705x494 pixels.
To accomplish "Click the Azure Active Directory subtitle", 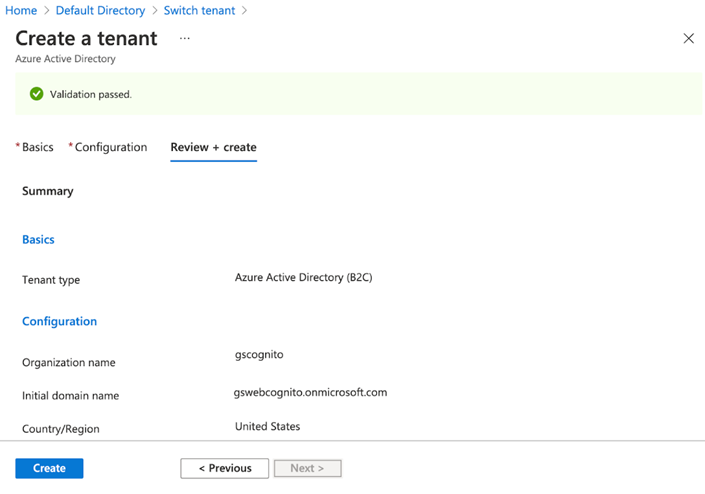I will pyautogui.click(x=65, y=59).
